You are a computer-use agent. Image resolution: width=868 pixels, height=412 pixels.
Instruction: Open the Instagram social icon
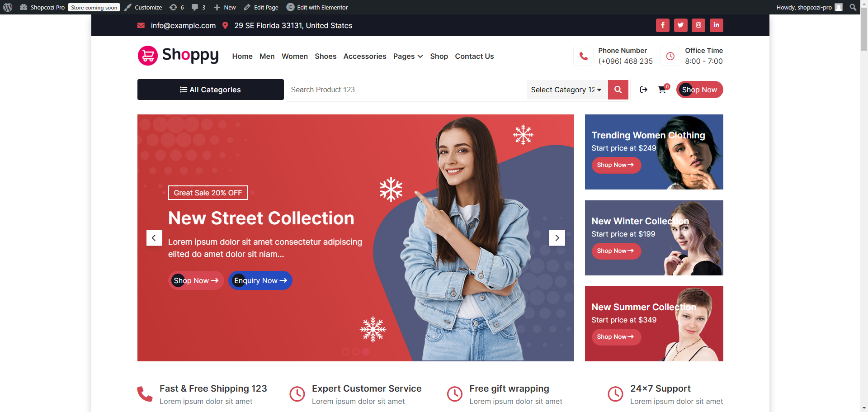[698, 25]
